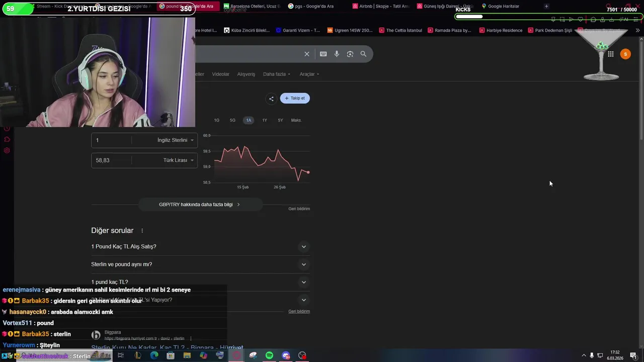This screenshot has width=644, height=362.
Task: Open the on-screen keyboard input tool
Action: (x=324, y=54)
